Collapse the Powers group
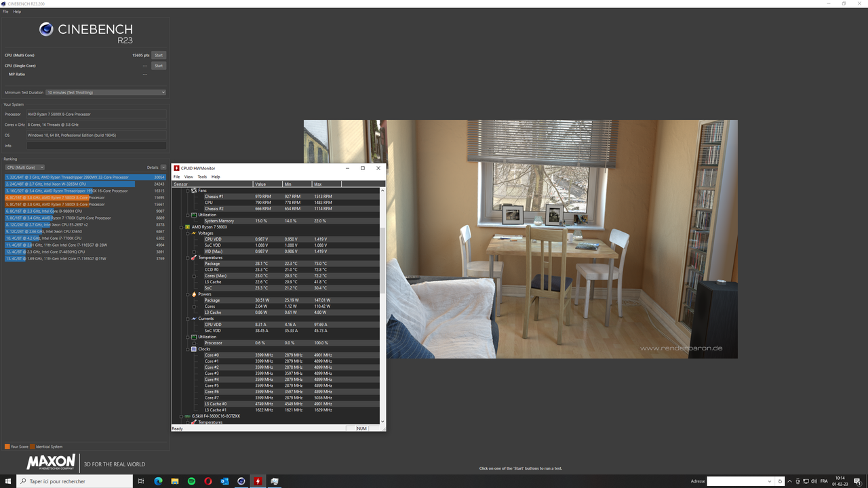This screenshot has height=488, width=868. [x=188, y=294]
